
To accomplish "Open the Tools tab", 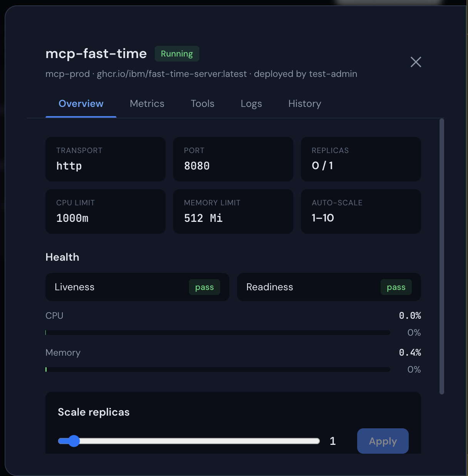I will [202, 104].
